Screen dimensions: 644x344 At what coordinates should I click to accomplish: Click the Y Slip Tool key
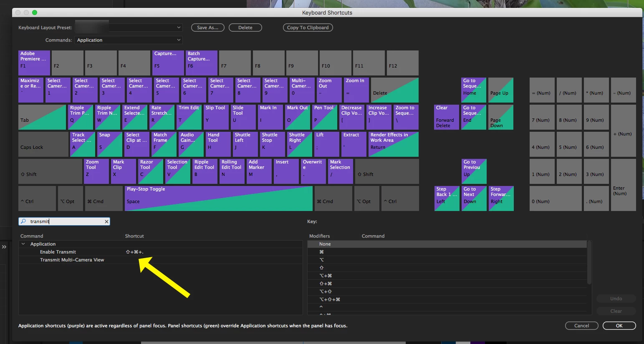(x=216, y=117)
